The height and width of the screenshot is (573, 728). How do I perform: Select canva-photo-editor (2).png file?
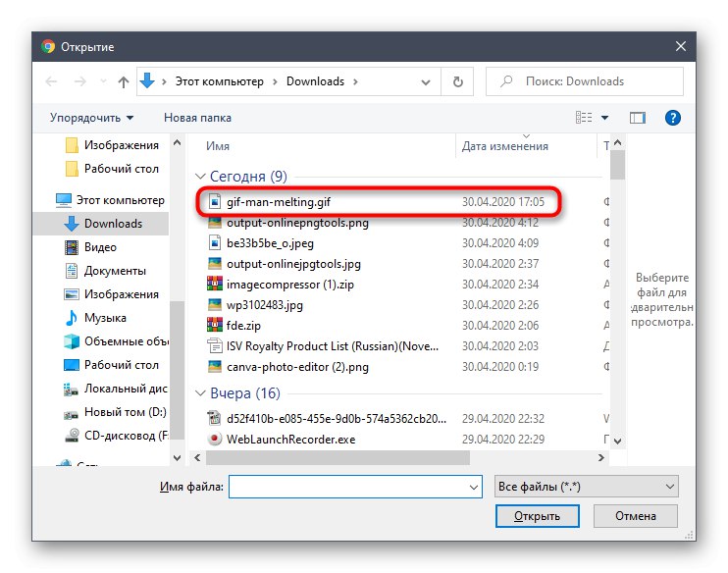[x=297, y=367]
